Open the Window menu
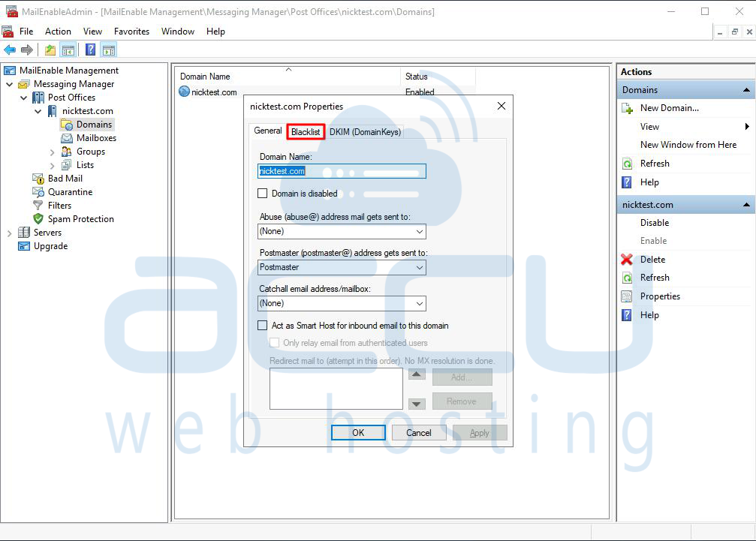Screen dimensions: 756x541 pyautogui.click(x=178, y=32)
